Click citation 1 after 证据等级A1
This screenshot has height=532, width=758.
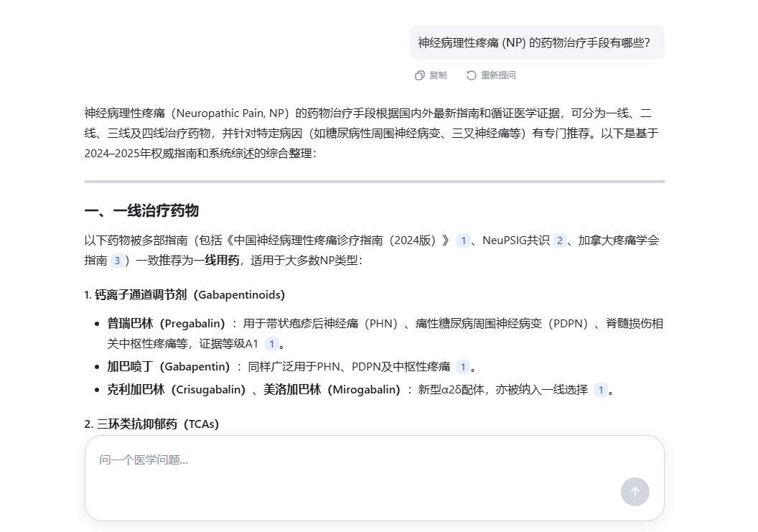click(x=273, y=344)
